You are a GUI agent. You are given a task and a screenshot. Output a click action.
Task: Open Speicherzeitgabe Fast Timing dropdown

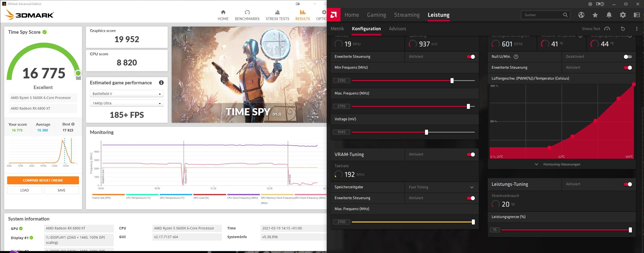point(441,187)
